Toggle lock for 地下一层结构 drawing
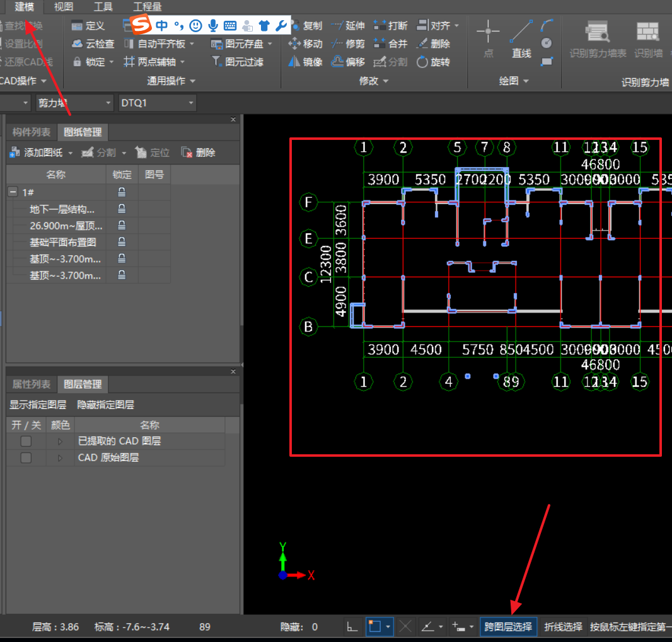Image resolution: width=672 pixels, height=642 pixels. click(x=122, y=209)
